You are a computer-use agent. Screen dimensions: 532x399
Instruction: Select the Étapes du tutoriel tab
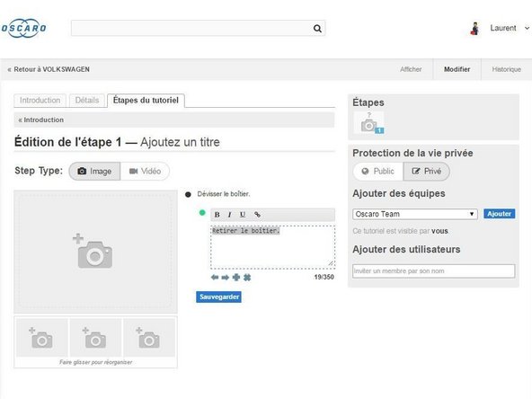pyautogui.click(x=146, y=101)
